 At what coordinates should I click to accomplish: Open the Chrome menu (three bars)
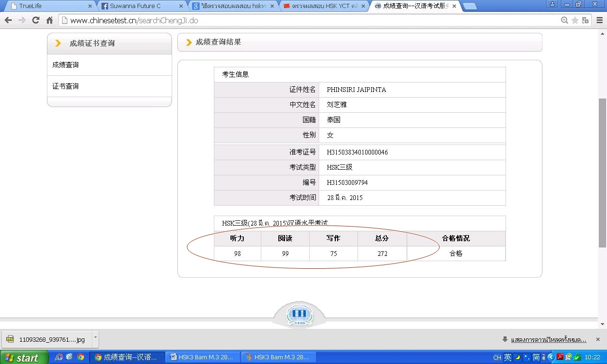click(599, 20)
